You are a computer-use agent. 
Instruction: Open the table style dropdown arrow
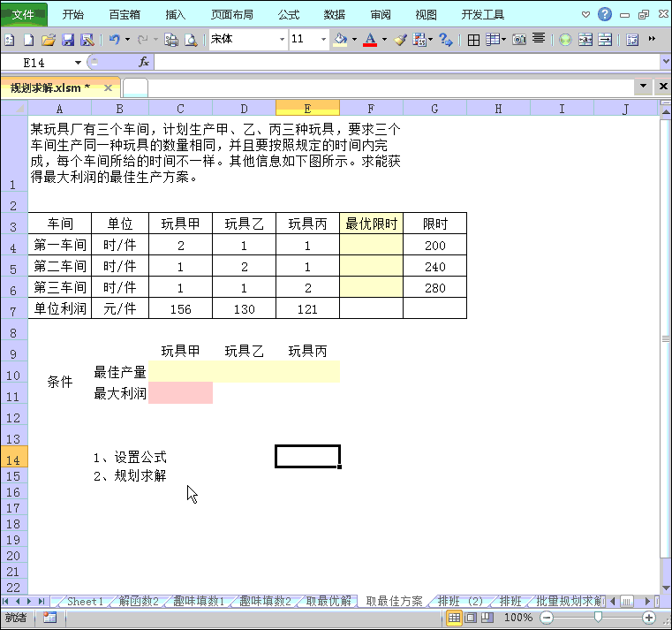click(x=503, y=40)
